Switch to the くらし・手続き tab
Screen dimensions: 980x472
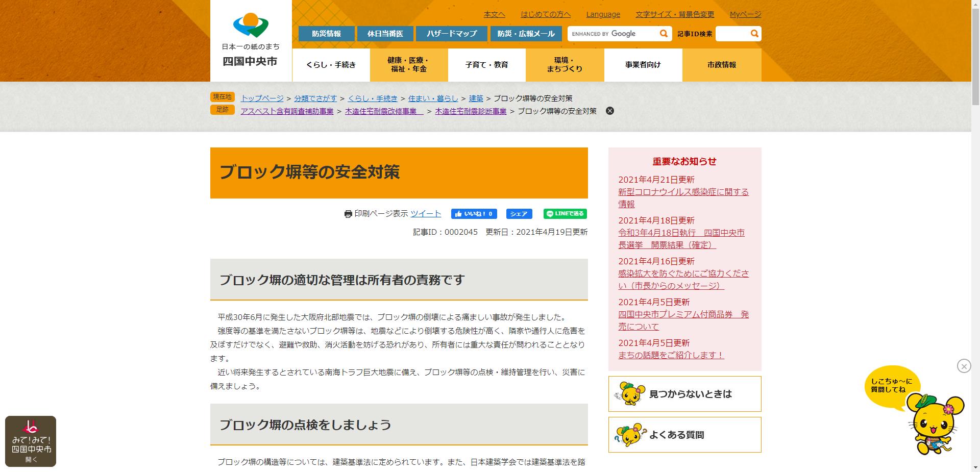[x=331, y=65]
